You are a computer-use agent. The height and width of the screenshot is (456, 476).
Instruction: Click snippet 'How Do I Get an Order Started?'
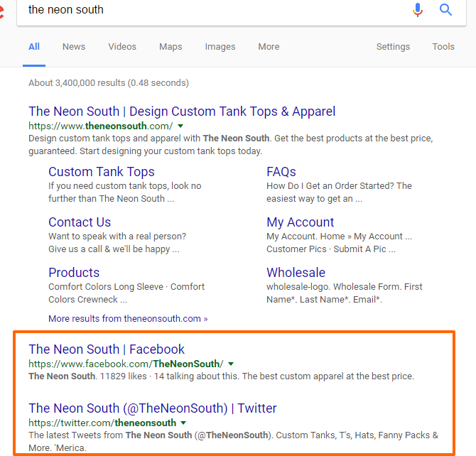coord(330,186)
